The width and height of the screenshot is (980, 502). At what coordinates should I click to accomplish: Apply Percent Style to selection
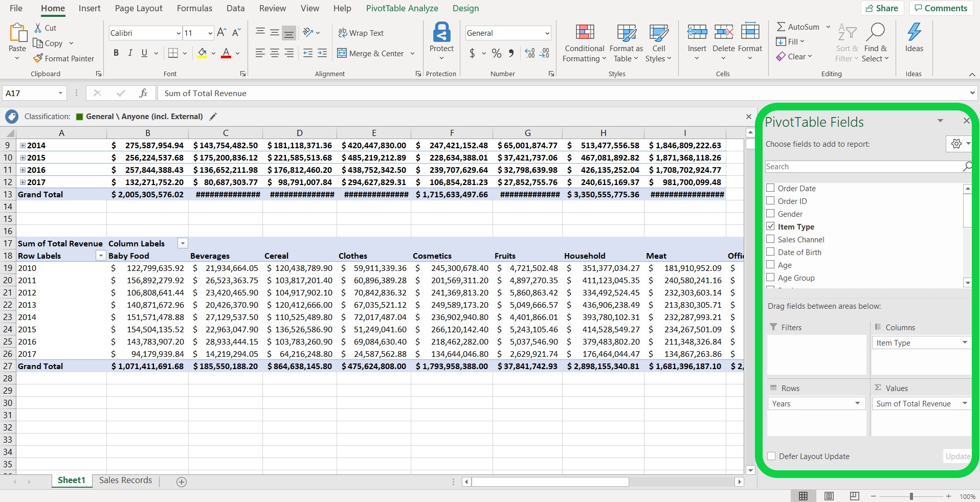tap(495, 53)
